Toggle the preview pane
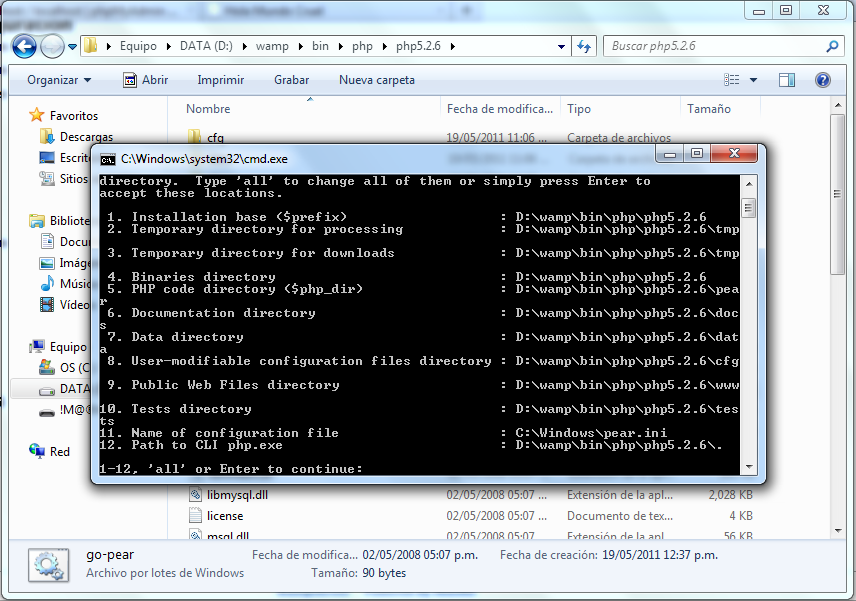The image size is (856, 601). point(786,80)
